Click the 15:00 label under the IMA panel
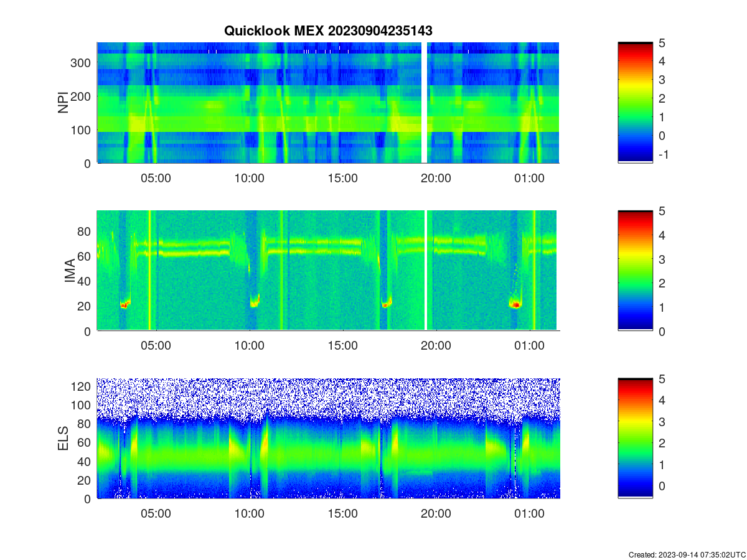Image resolution: width=747 pixels, height=560 pixels. (x=342, y=346)
